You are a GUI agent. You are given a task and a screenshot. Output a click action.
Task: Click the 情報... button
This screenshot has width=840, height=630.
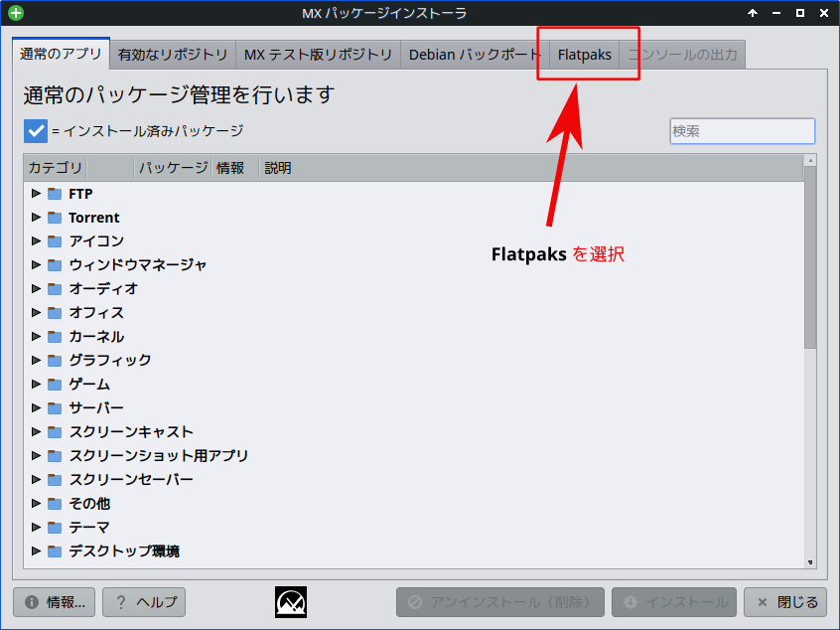pyautogui.click(x=54, y=602)
